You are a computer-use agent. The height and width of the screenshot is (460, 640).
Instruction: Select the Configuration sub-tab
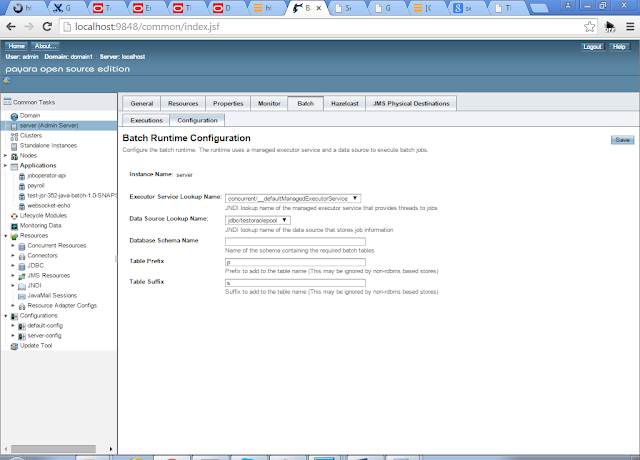[x=198, y=120]
